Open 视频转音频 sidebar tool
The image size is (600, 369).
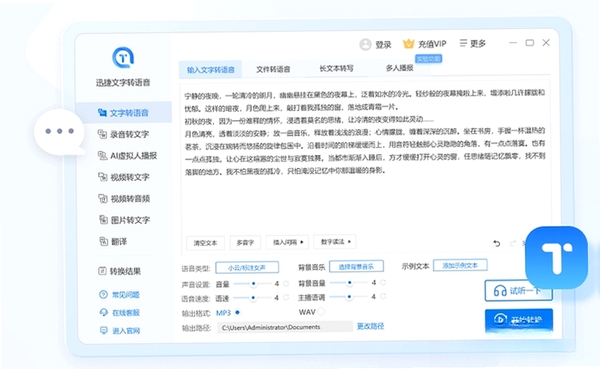[x=124, y=199]
